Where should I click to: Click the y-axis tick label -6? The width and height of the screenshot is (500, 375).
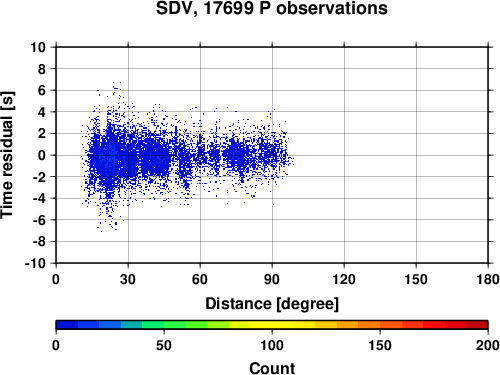click(39, 220)
